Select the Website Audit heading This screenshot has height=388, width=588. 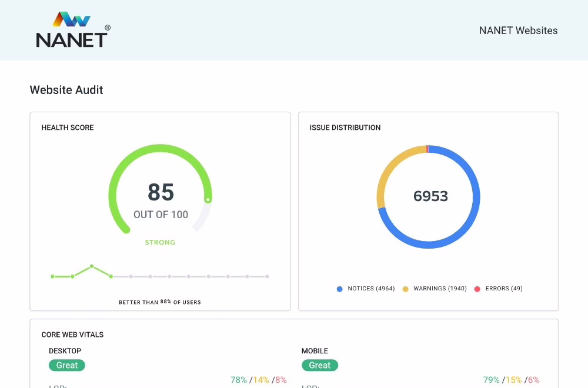click(x=66, y=90)
